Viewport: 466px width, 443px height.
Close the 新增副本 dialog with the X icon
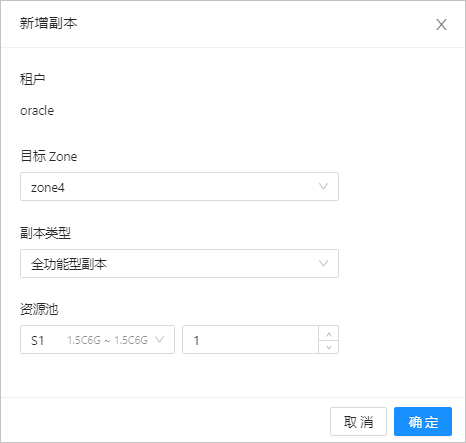click(x=441, y=24)
